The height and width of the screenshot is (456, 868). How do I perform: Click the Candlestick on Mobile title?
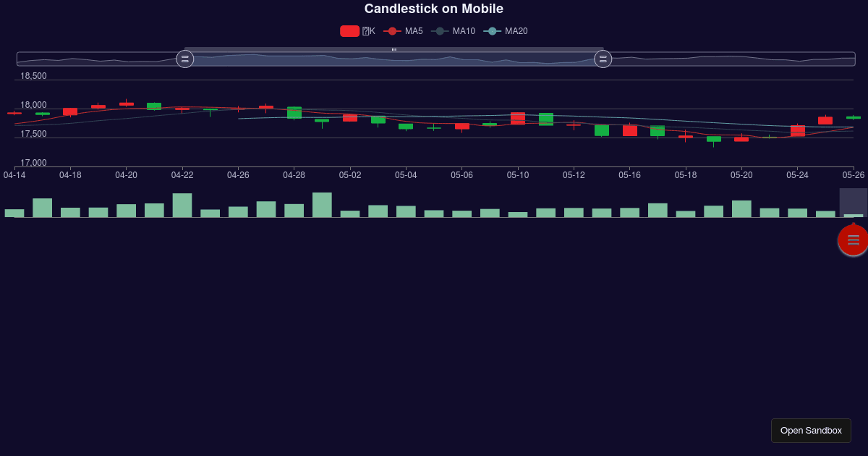point(434,9)
